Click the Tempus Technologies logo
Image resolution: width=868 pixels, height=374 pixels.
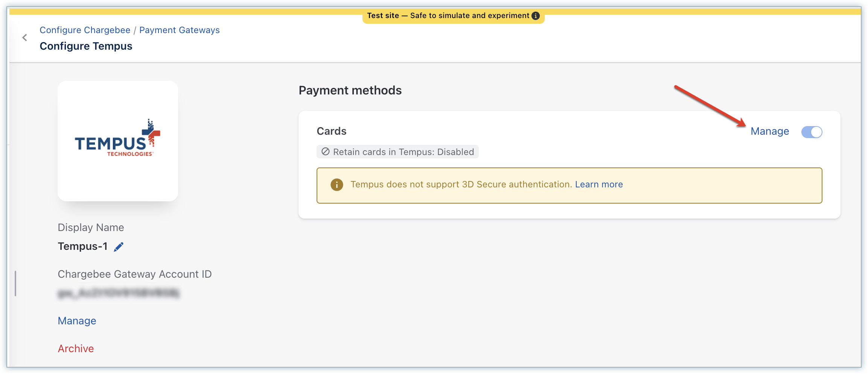tap(118, 138)
